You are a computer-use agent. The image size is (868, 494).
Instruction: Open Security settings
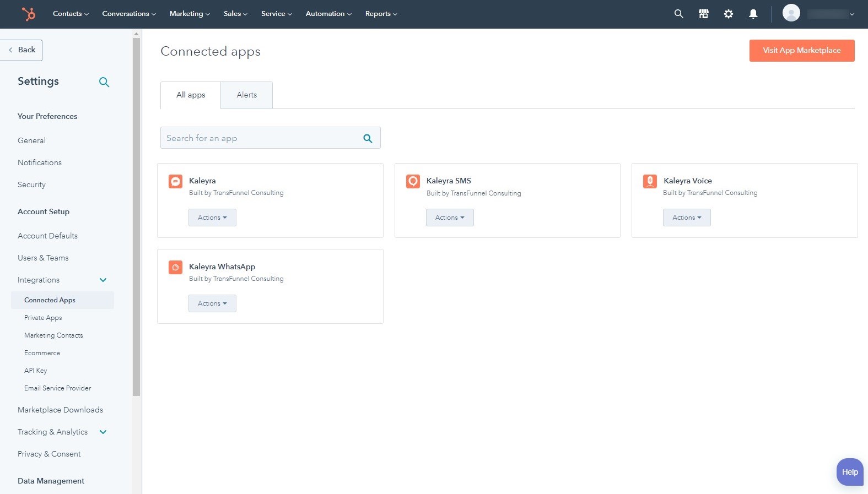[x=31, y=185]
